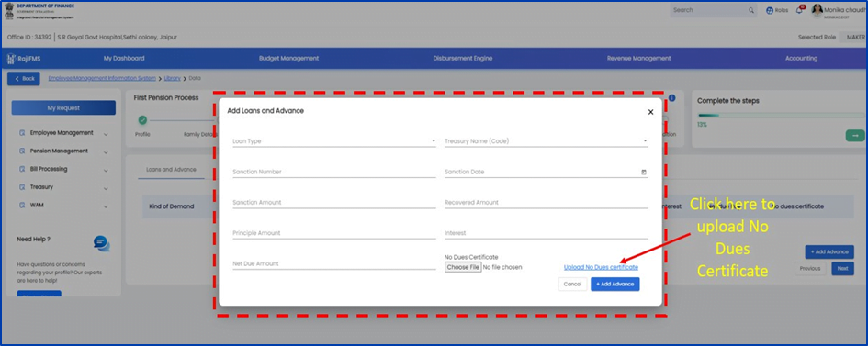Click the info icon by pension process

tap(672, 98)
